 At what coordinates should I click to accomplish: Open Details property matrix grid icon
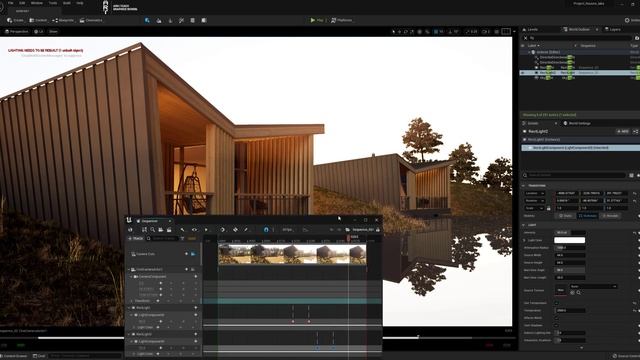(631, 175)
